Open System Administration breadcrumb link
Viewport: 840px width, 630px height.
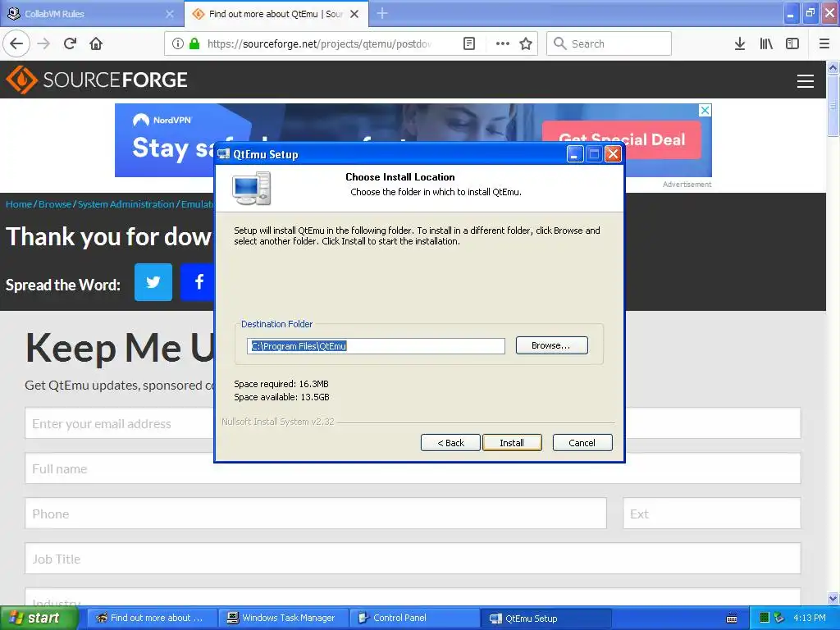point(126,204)
